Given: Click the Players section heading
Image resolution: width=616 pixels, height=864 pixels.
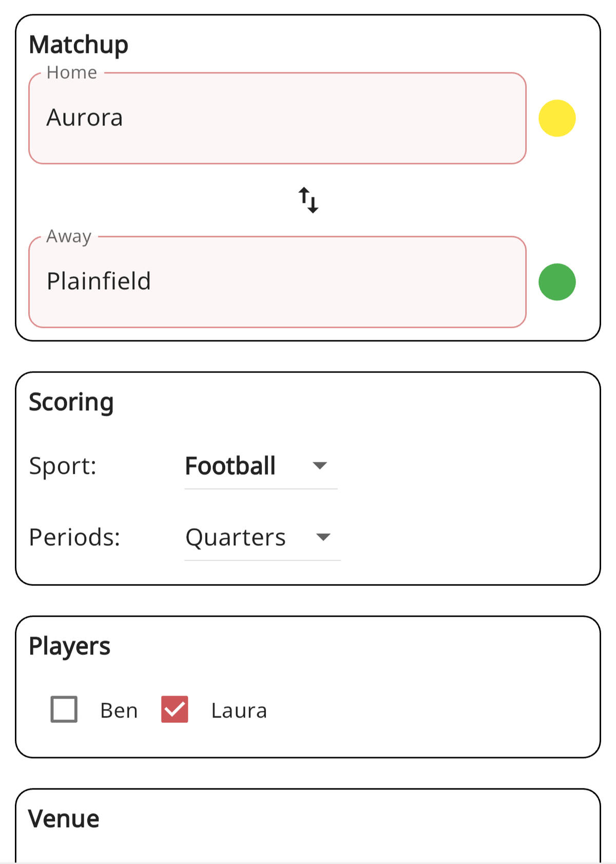Looking at the screenshot, I should tap(70, 646).
